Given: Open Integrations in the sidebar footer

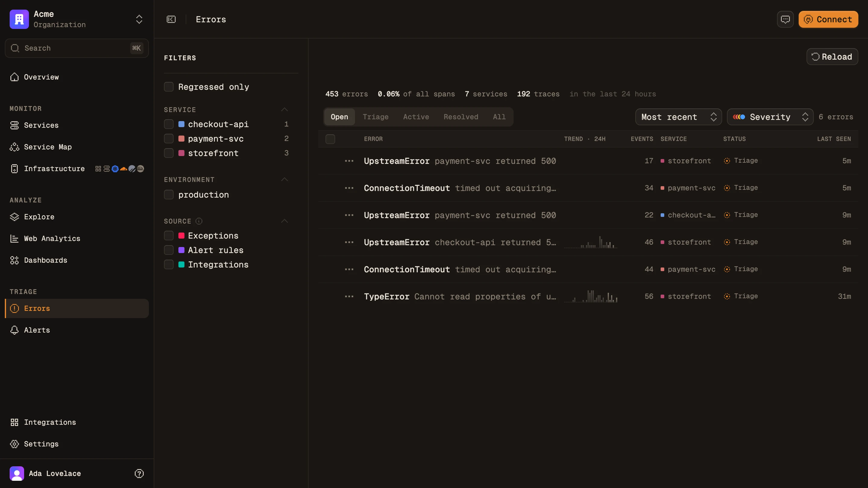Looking at the screenshot, I should [x=77, y=422].
